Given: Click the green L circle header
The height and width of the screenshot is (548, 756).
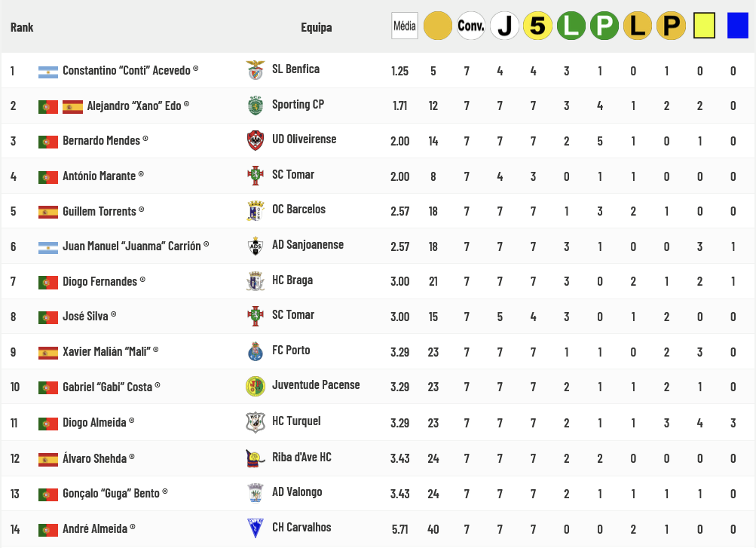Looking at the screenshot, I should tap(571, 26).
